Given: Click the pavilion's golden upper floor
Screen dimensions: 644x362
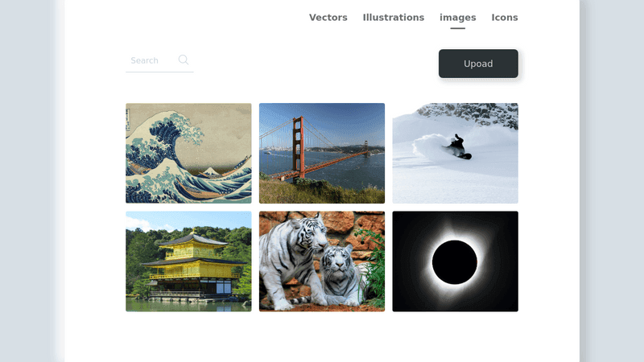Looking at the screenshot, I should (x=190, y=252).
